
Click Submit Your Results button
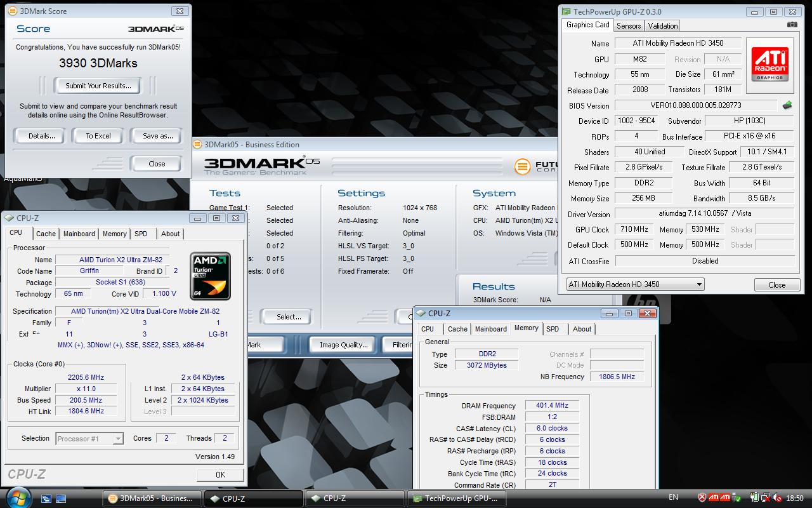click(x=98, y=86)
